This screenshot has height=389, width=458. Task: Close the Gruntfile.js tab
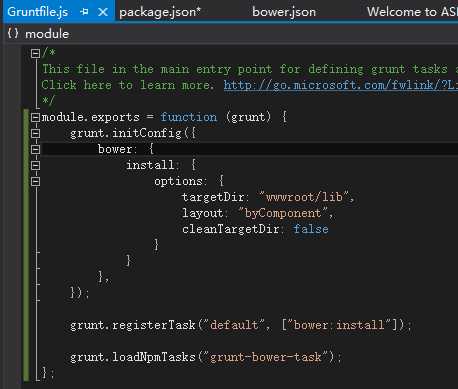point(103,12)
